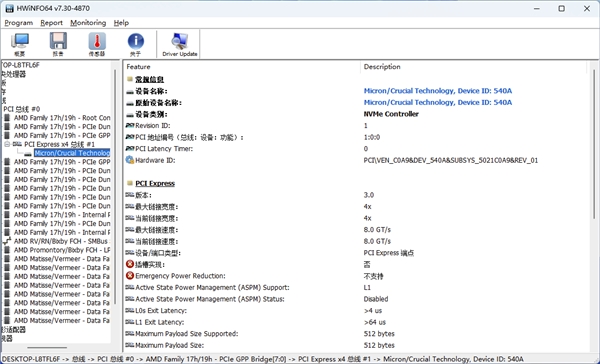Open the Sensors thermometer toolbar icon

[x=97, y=44]
